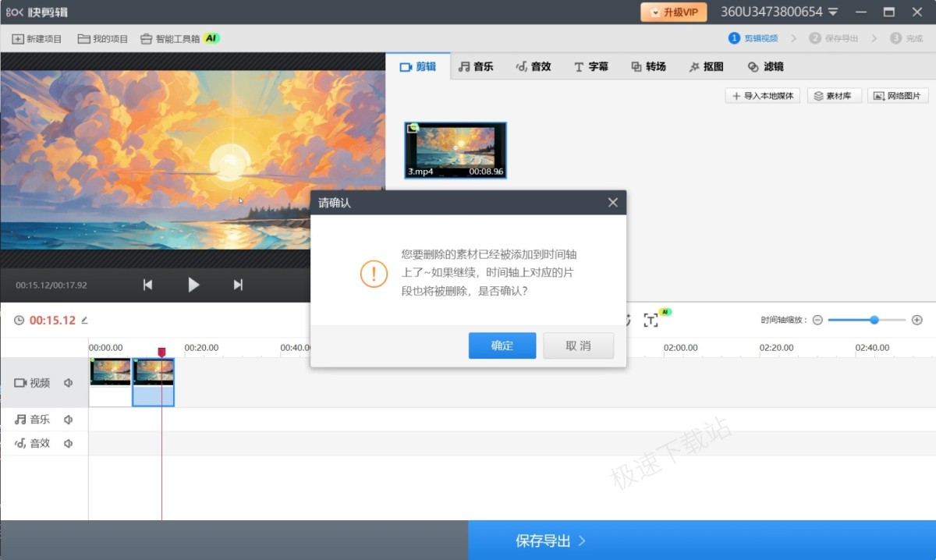The image size is (936, 560).
Task: Switch to the 转场 transitions tab
Action: (649, 67)
